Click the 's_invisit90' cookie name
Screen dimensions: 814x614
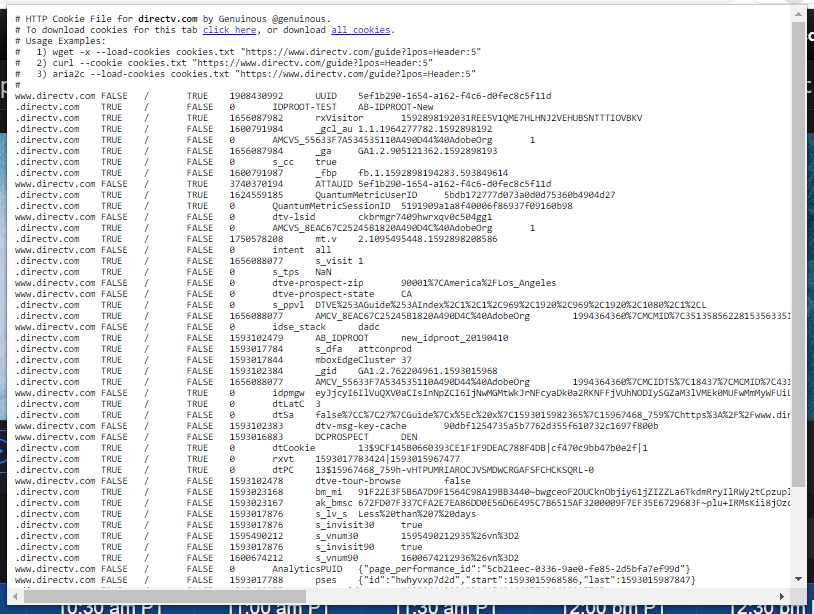tap(345, 547)
